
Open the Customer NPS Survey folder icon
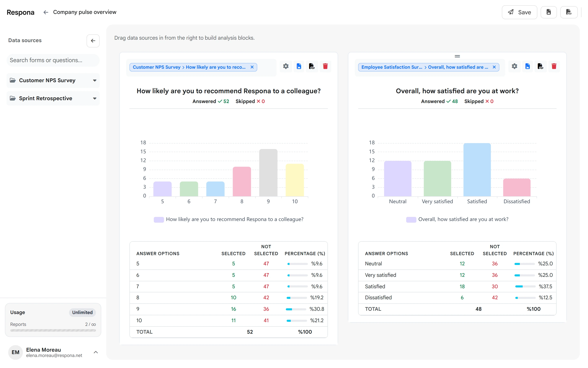pyautogui.click(x=13, y=80)
